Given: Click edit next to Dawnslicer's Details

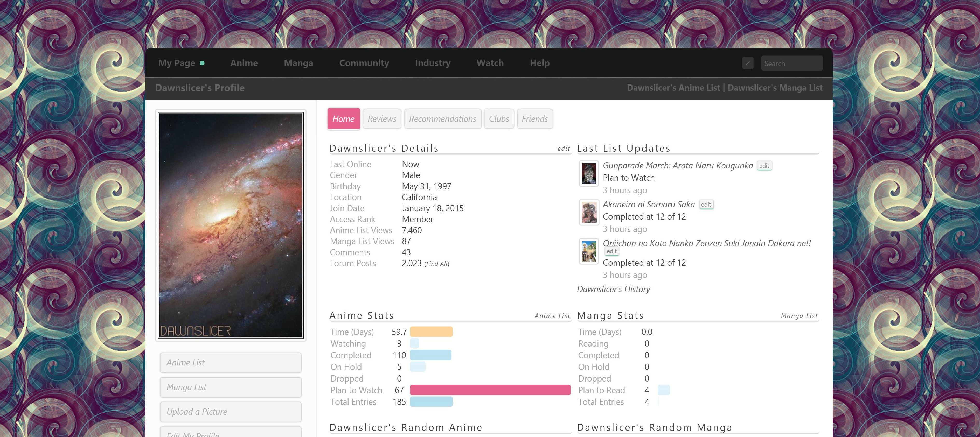Looking at the screenshot, I should [564, 149].
